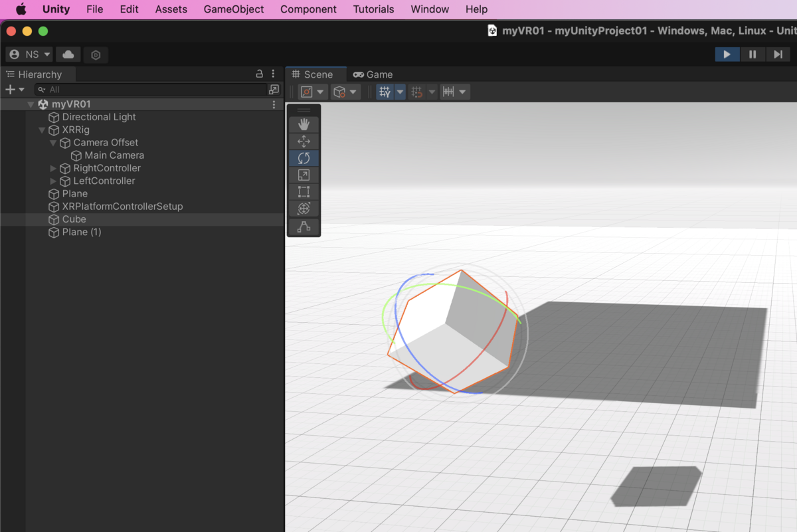Open the File menu
This screenshot has width=797, height=532.
tap(95, 9)
